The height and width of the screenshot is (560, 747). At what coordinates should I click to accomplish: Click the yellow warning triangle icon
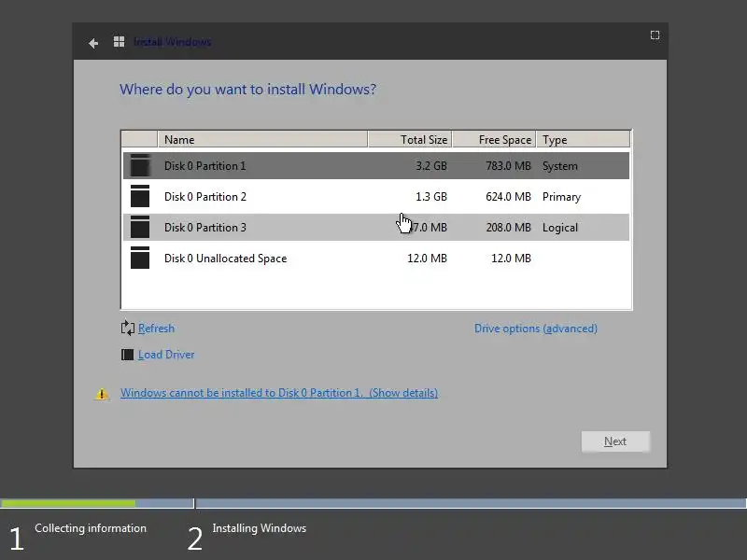coord(102,394)
